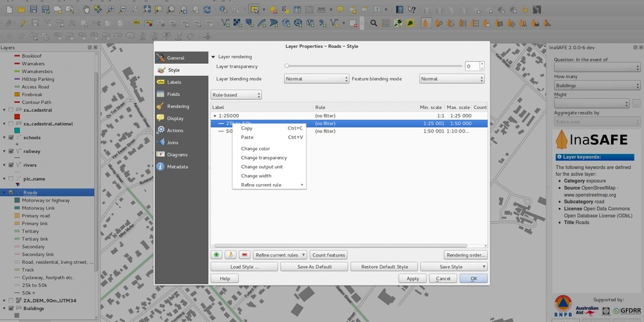This screenshot has width=644, height=322.
Task: Click the Add PostGIS Layer elephant icon
Action: [x=249, y=23]
